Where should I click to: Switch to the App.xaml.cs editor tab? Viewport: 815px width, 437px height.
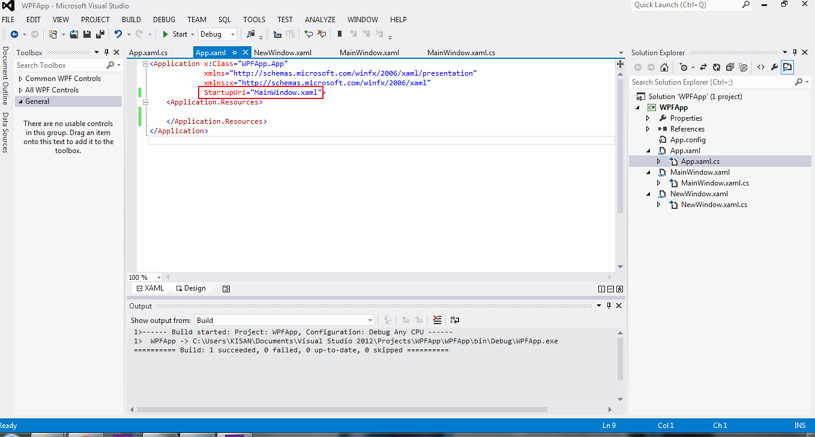tap(148, 52)
